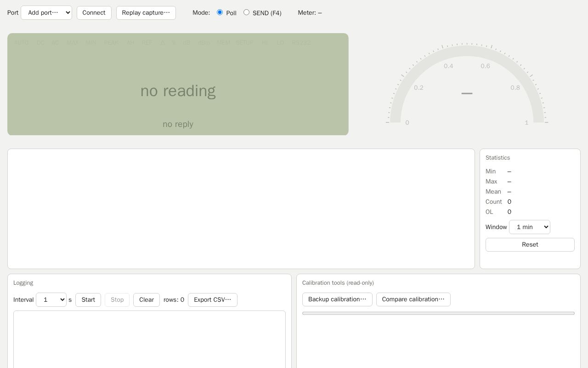The image size is (588, 368).
Task: Open the logging Interval dropdown
Action: 51,300
